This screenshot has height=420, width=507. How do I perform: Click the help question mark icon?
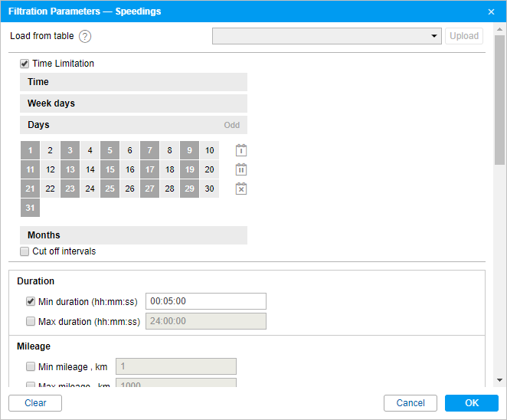85,36
